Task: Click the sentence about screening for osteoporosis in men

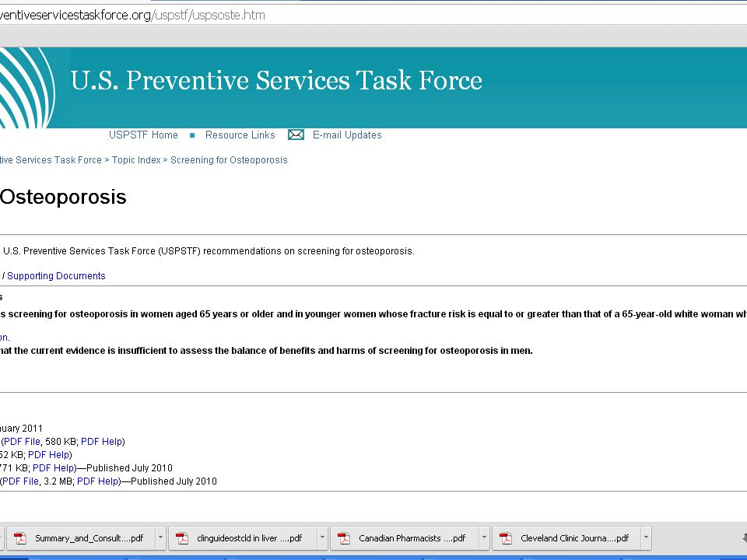Action: (266, 351)
